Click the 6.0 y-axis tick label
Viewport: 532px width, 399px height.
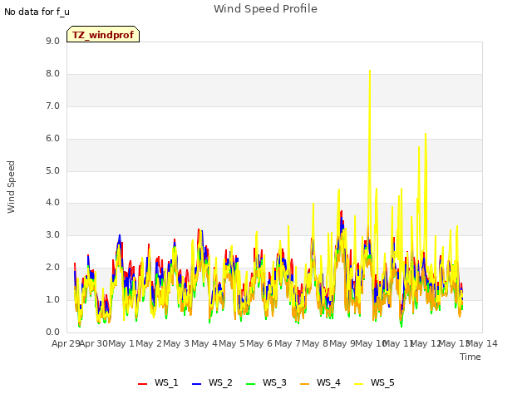52,139
